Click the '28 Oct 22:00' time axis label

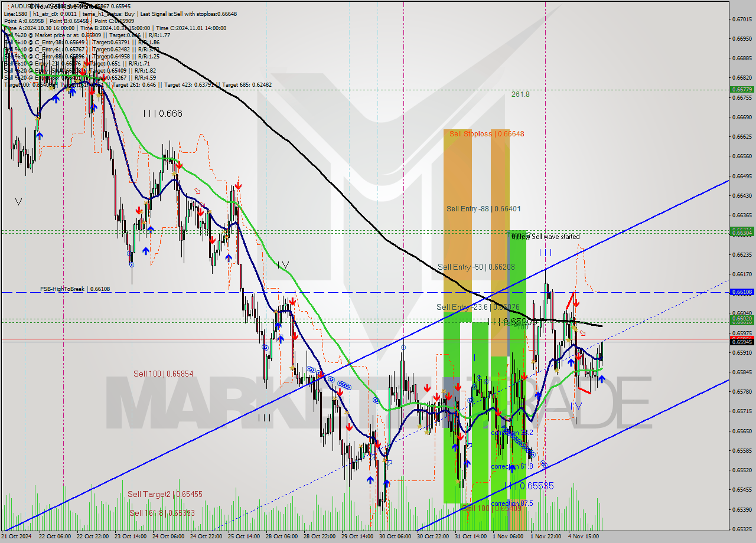[318, 537]
